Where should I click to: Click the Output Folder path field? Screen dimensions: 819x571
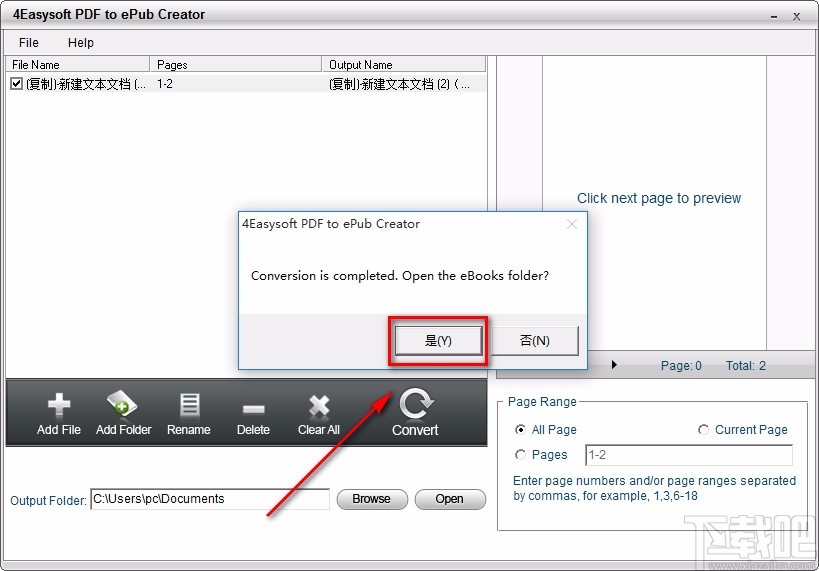pos(210,499)
